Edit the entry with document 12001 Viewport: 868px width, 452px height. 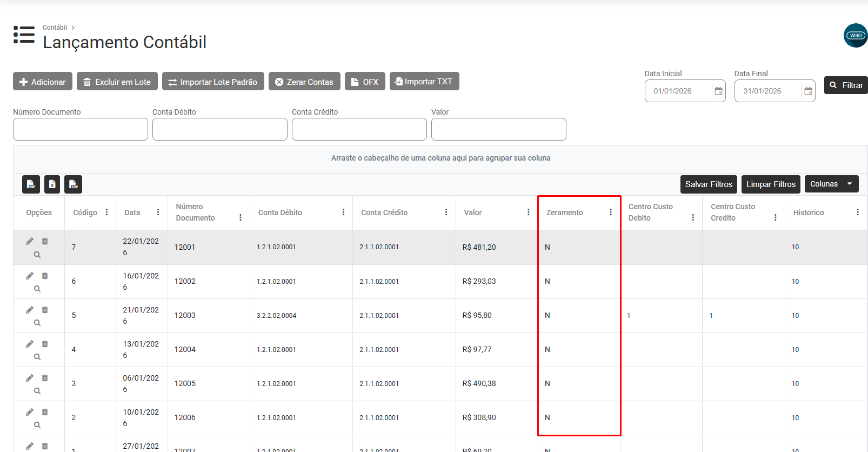[30, 241]
